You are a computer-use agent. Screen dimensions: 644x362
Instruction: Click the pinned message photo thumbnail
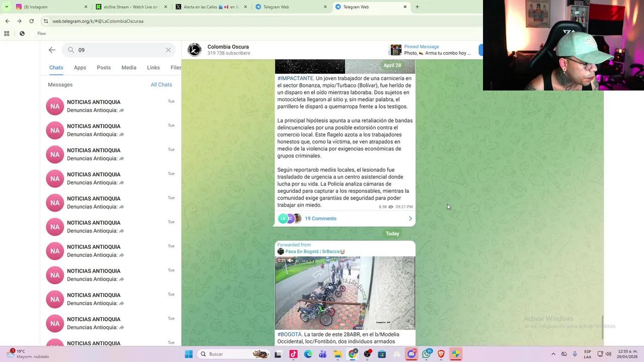(396, 50)
